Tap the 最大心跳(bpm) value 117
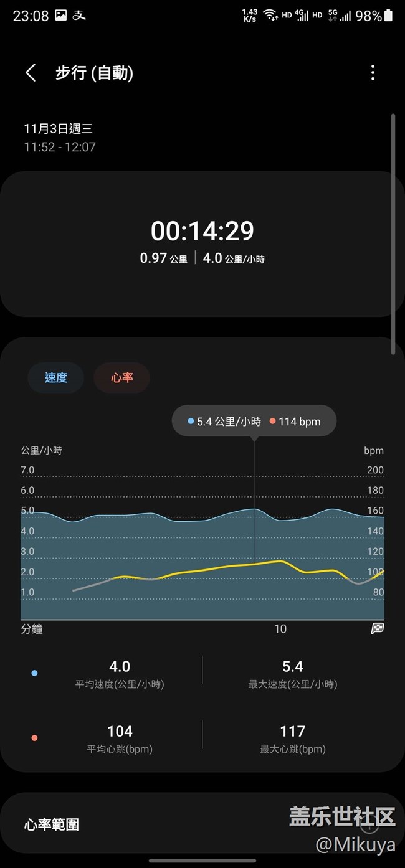Viewport: 405px width, 868px height. coord(293,731)
